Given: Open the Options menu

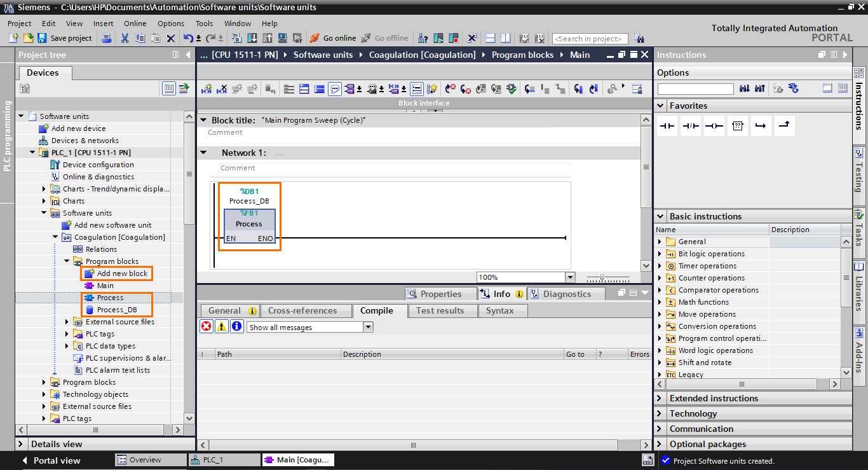Looking at the screenshot, I should (170, 24).
